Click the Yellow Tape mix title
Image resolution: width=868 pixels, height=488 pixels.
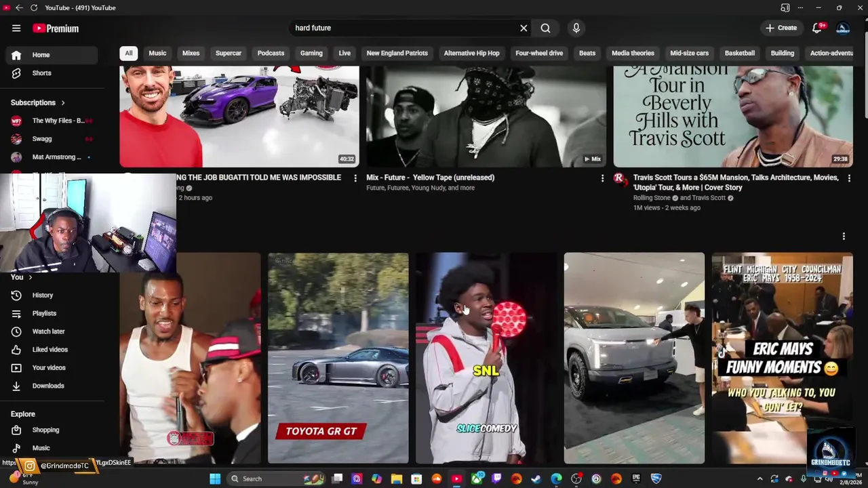point(430,178)
